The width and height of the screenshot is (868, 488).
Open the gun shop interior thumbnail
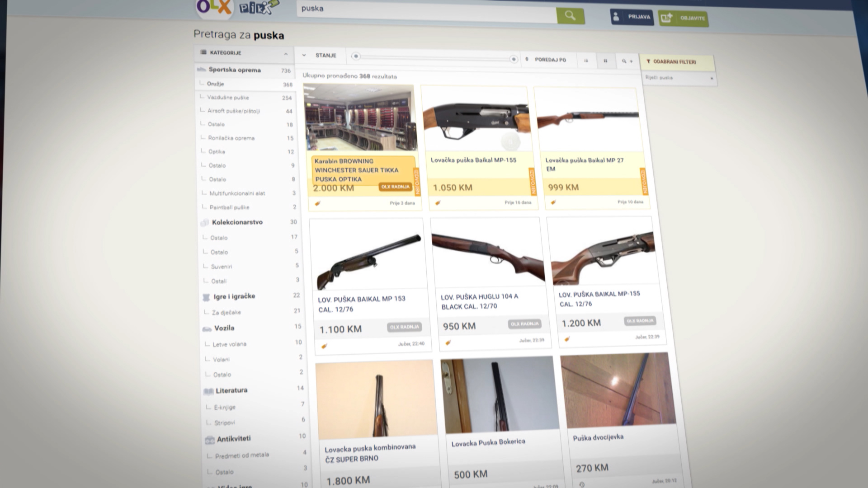click(360, 117)
